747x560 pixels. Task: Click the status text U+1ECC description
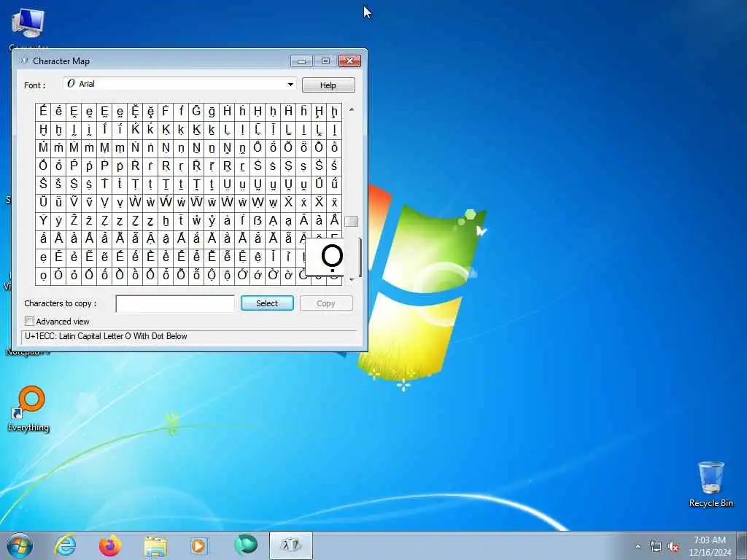pos(106,336)
